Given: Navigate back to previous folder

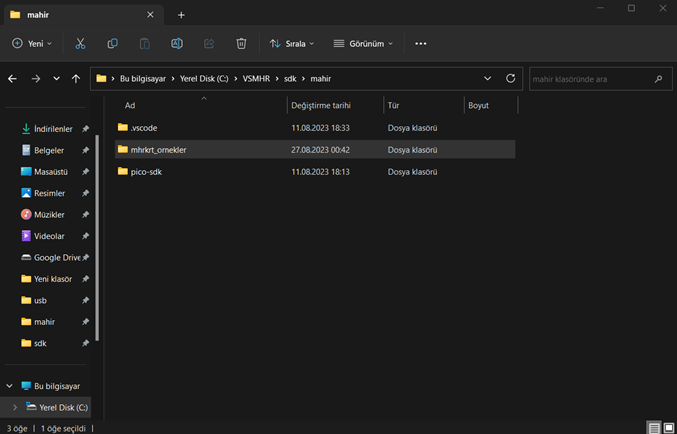Looking at the screenshot, I should pos(13,78).
